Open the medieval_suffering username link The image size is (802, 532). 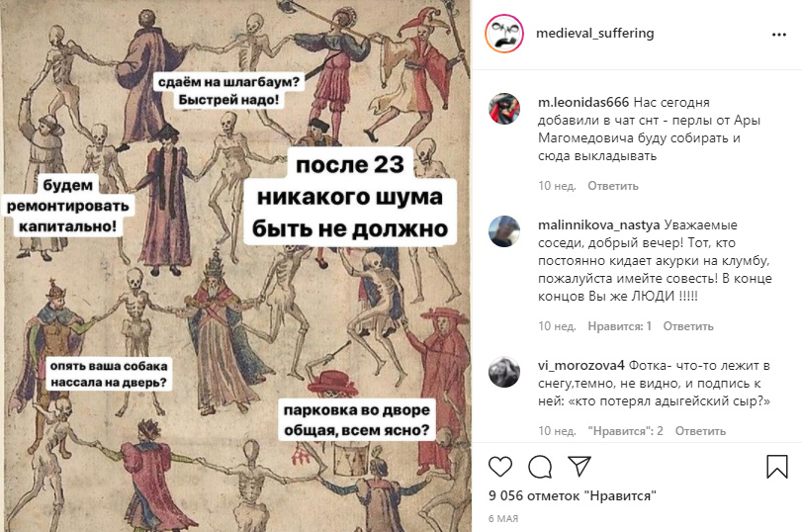click(595, 34)
